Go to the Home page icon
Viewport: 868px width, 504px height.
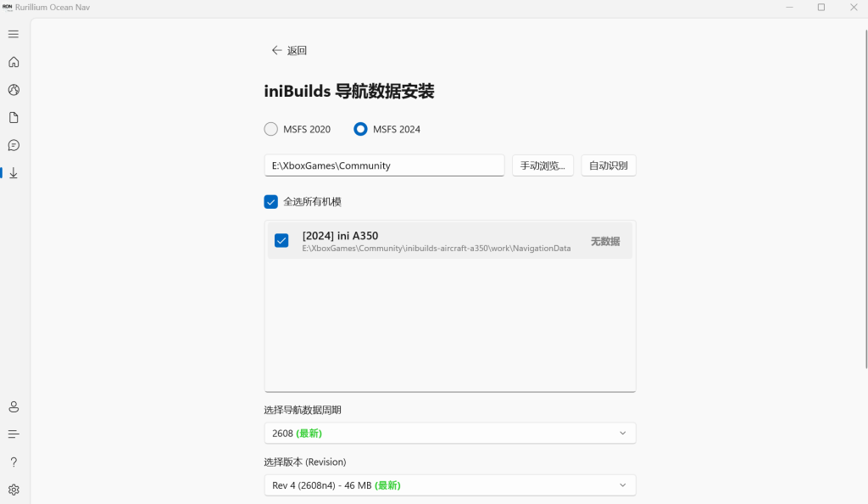(14, 62)
